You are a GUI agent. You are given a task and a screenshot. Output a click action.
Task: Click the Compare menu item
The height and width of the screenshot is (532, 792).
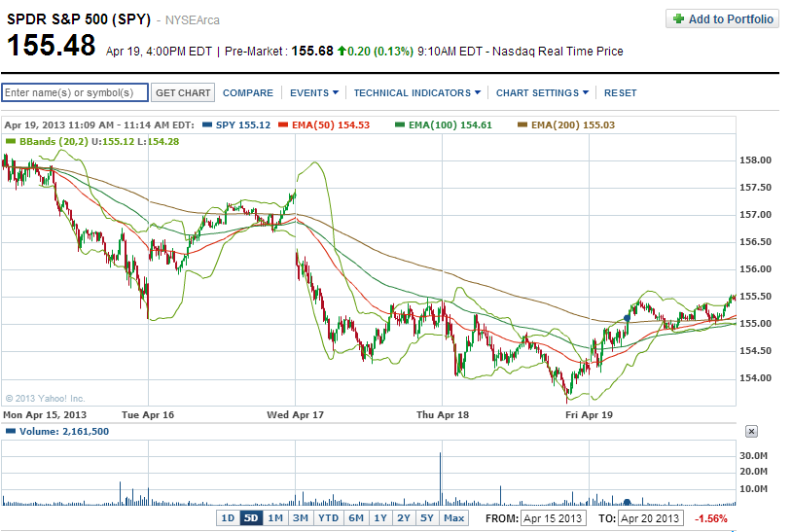tap(248, 92)
